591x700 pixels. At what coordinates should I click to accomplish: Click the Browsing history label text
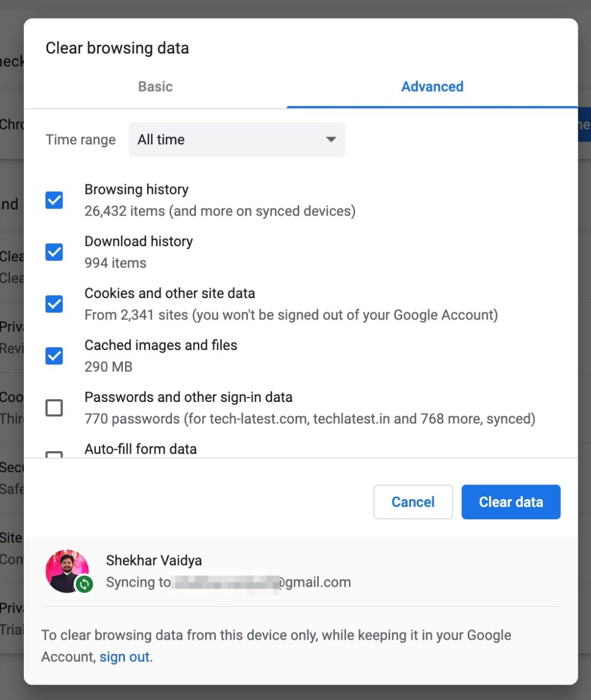(137, 190)
